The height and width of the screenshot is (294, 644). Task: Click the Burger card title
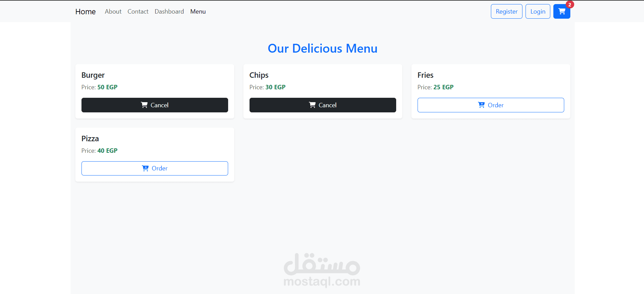click(x=93, y=75)
